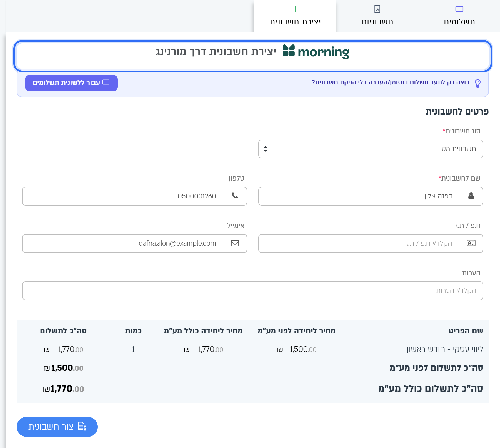
Task: Open the חשבוניות tab
Action: (x=377, y=16)
